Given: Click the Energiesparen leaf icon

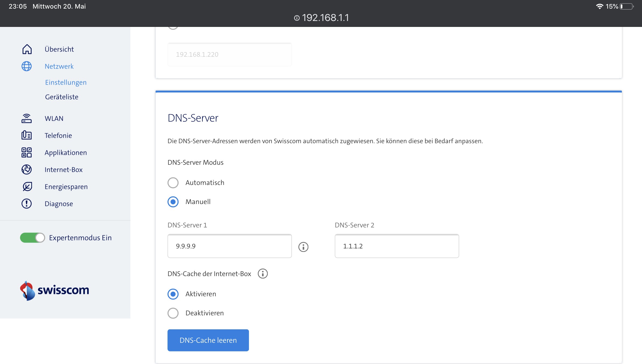Looking at the screenshot, I should click(27, 187).
